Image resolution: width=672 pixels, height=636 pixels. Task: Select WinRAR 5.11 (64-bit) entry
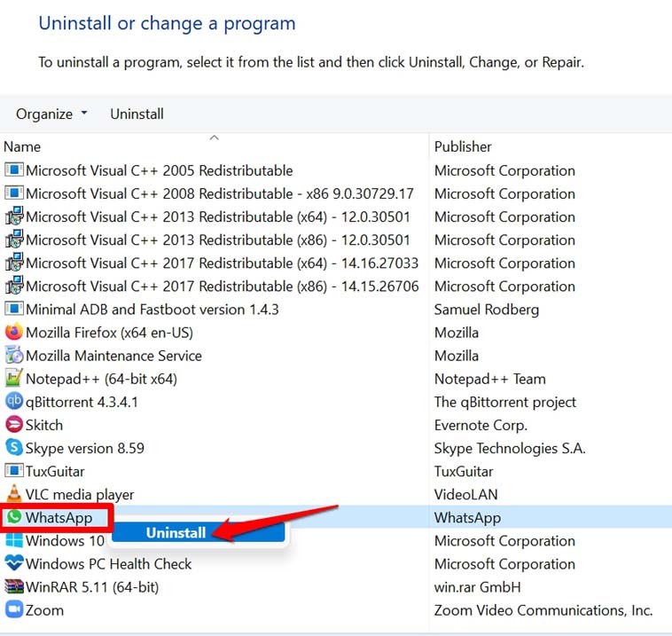pyautogui.click(x=92, y=587)
